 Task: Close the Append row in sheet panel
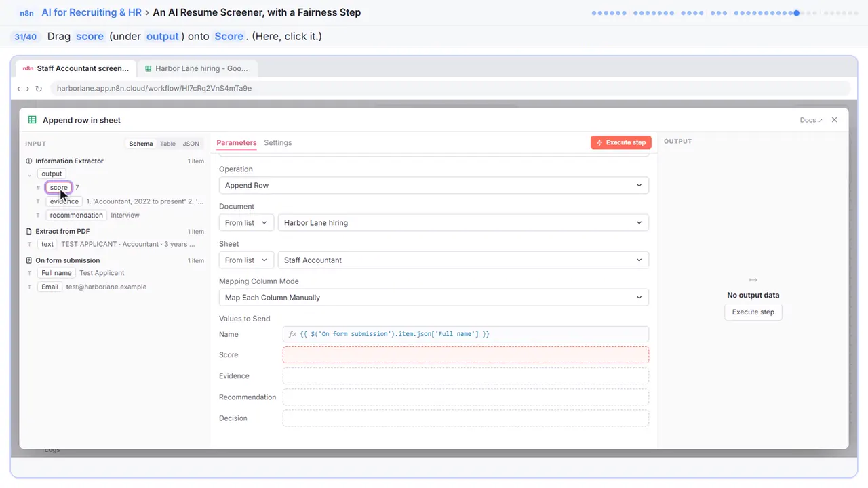[835, 120]
